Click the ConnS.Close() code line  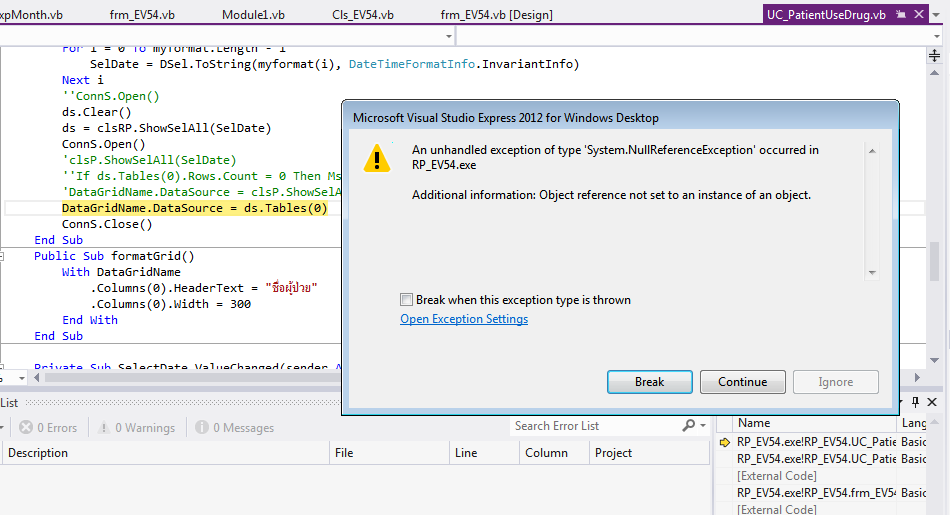coord(107,224)
